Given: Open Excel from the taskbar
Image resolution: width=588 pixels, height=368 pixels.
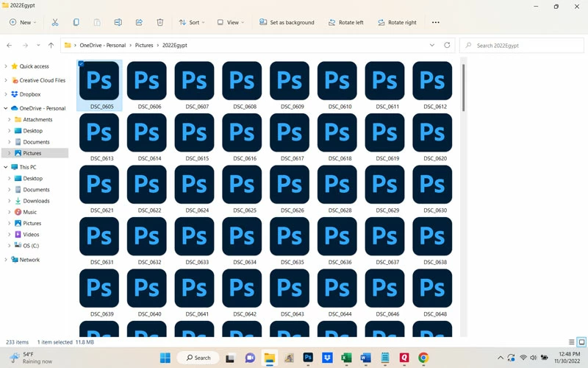Looking at the screenshot, I should 346,358.
